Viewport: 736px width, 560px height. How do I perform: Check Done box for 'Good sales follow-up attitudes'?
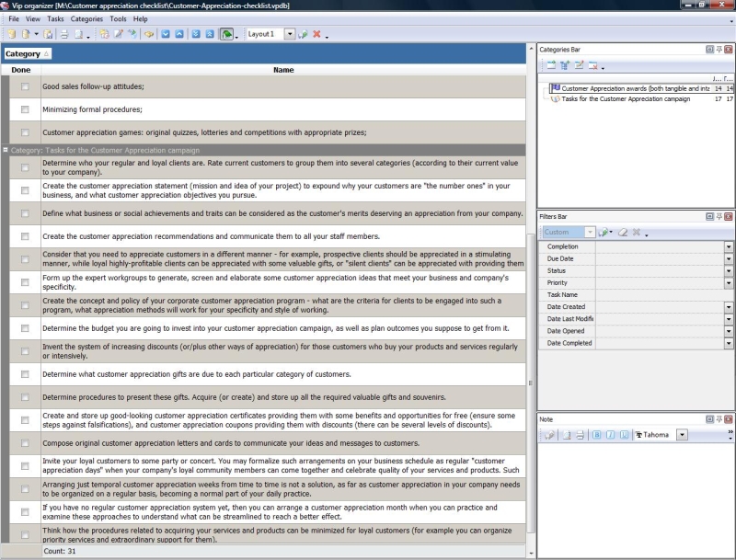click(x=25, y=86)
